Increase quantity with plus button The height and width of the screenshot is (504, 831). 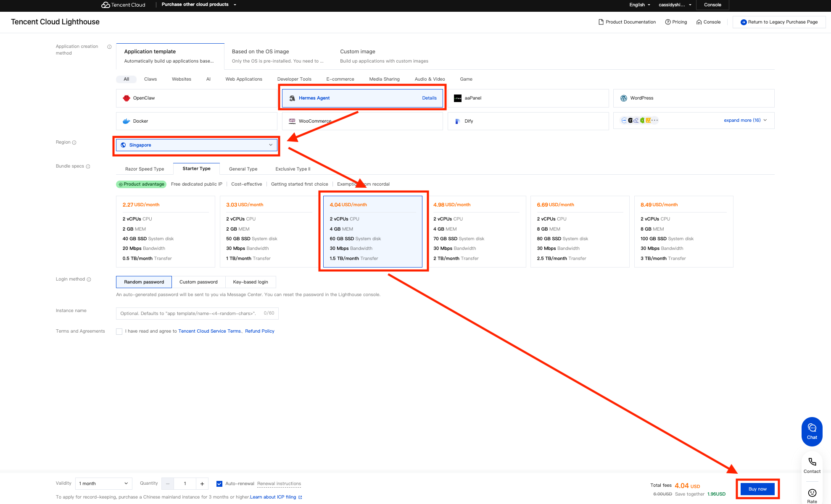(202, 484)
